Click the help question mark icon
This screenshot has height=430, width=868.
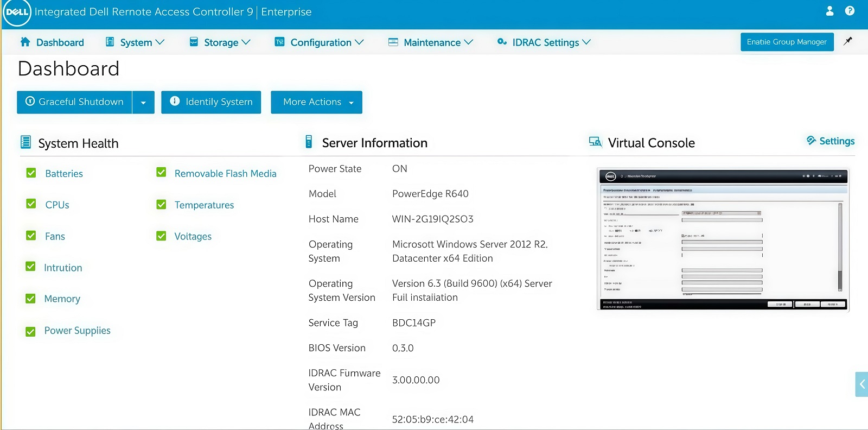(x=850, y=11)
